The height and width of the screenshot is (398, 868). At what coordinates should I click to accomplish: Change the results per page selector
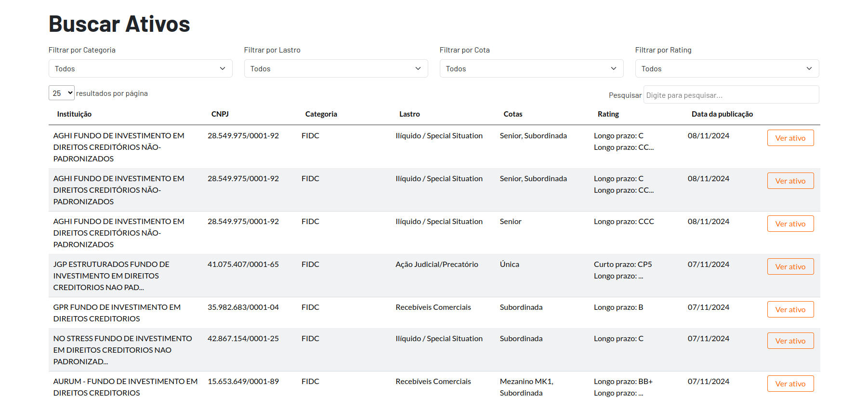pos(62,93)
